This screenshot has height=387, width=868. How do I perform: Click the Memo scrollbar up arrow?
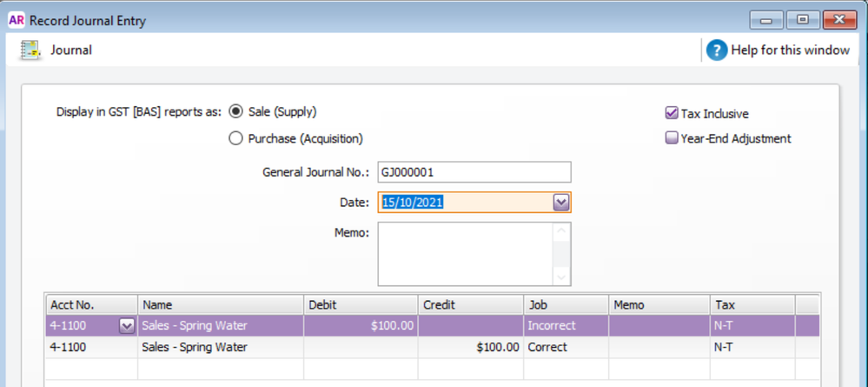point(561,232)
